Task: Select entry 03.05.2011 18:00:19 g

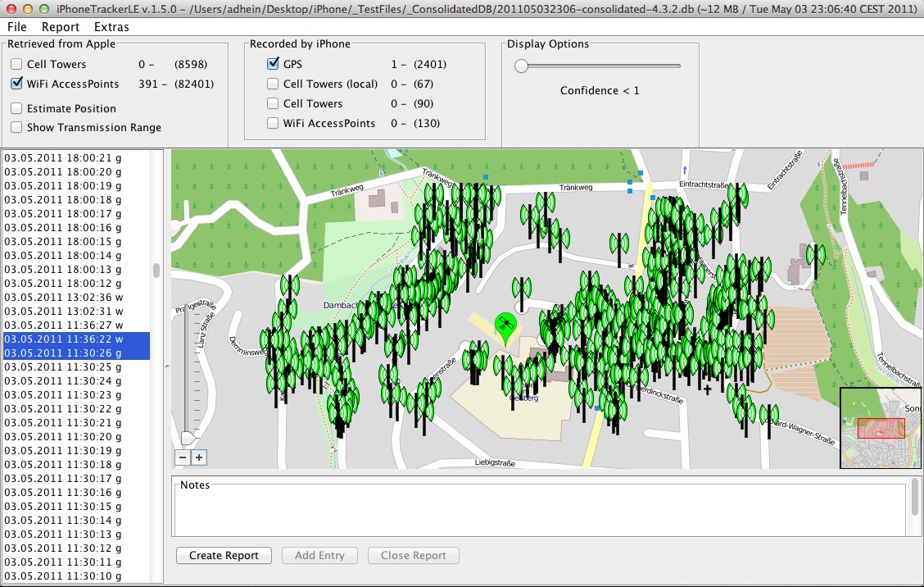Action: (x=77, y=185)
